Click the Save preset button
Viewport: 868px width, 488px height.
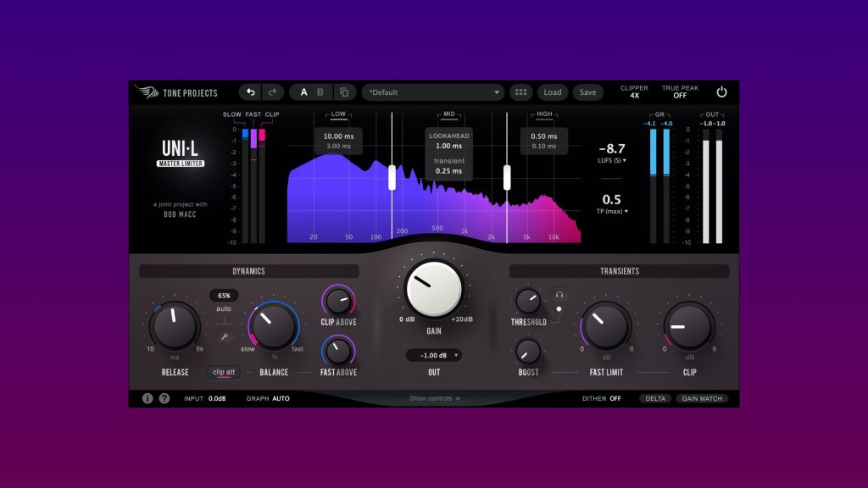588,92
